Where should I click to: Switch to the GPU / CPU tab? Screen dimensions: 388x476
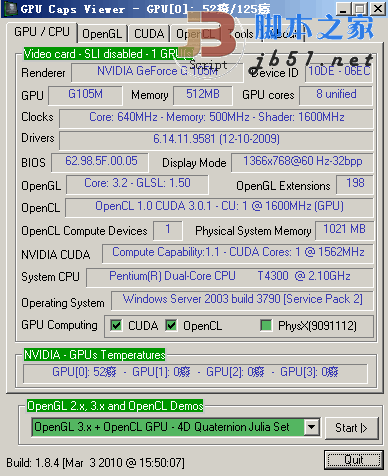click(x=42, y=32)
